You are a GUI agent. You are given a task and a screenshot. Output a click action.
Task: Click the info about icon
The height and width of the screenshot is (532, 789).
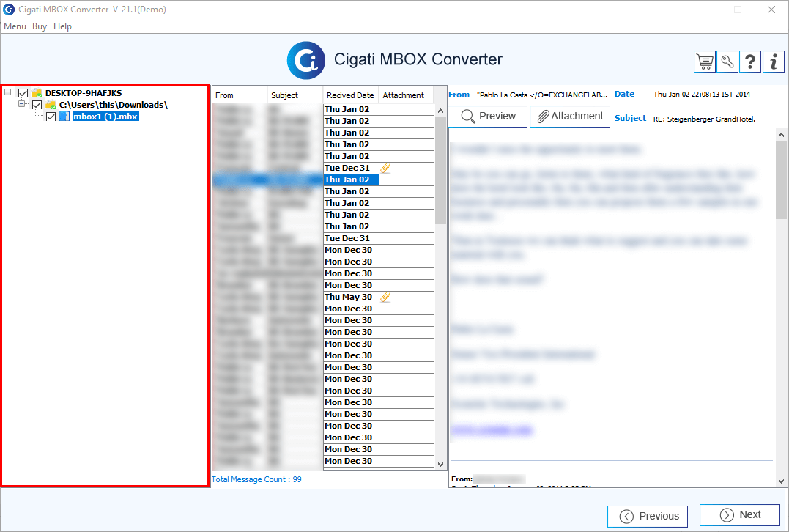tap(773, 62)
